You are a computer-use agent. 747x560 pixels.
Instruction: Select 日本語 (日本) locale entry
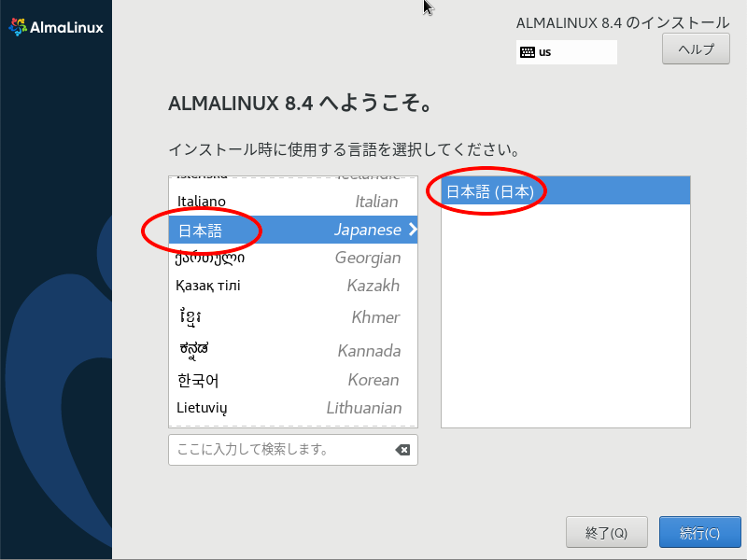point(566,191)
